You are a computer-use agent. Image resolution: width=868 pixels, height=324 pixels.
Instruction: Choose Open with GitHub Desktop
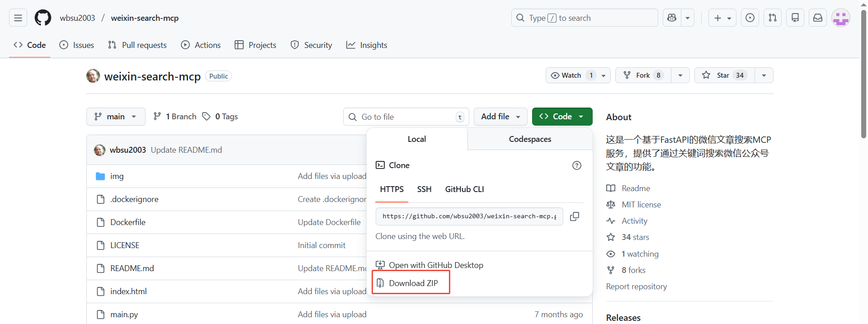429,265
